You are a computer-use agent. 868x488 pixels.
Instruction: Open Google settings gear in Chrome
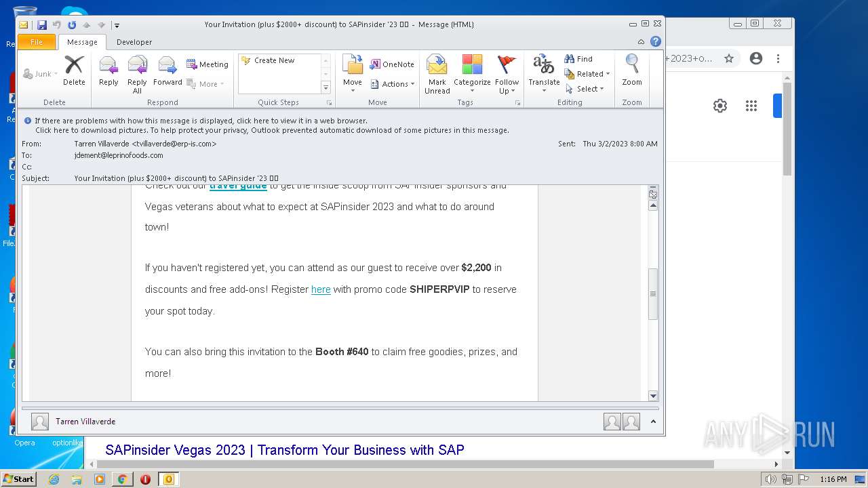(720, 106)
